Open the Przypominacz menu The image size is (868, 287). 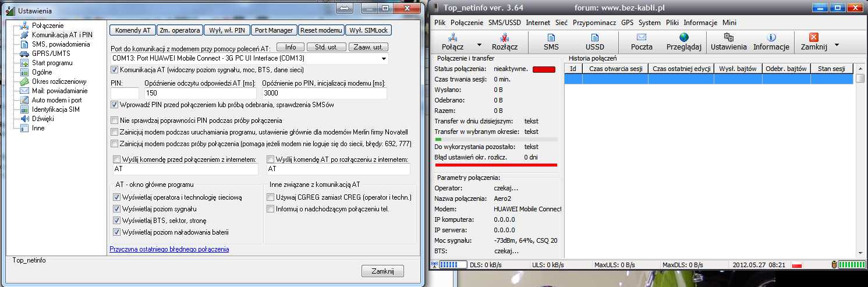coord(595,23)
